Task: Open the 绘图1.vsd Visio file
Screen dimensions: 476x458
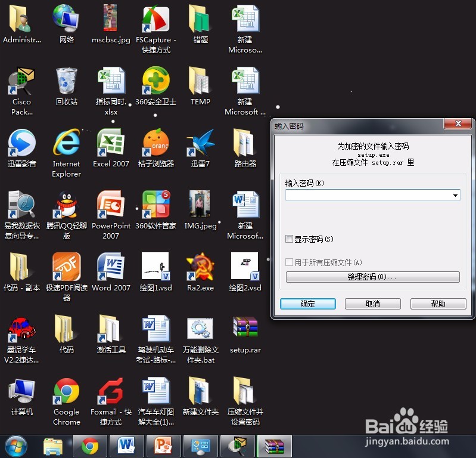Action: click(x=155, y=266)
